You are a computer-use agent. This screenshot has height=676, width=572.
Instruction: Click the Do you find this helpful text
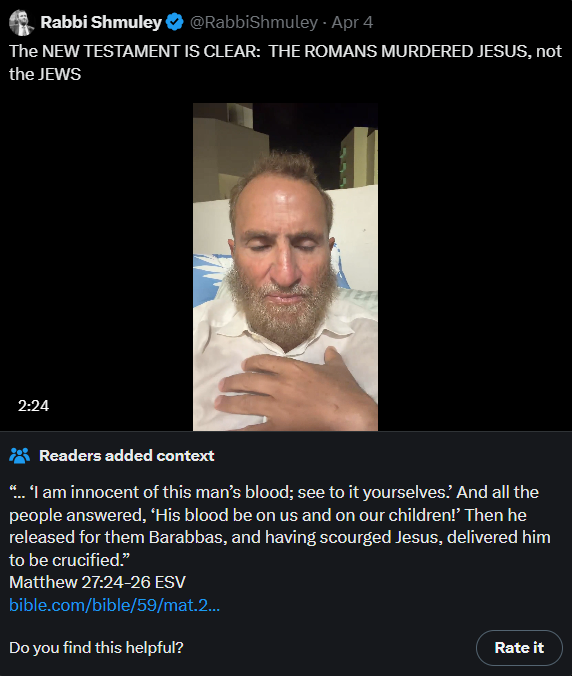click(96, 648)
